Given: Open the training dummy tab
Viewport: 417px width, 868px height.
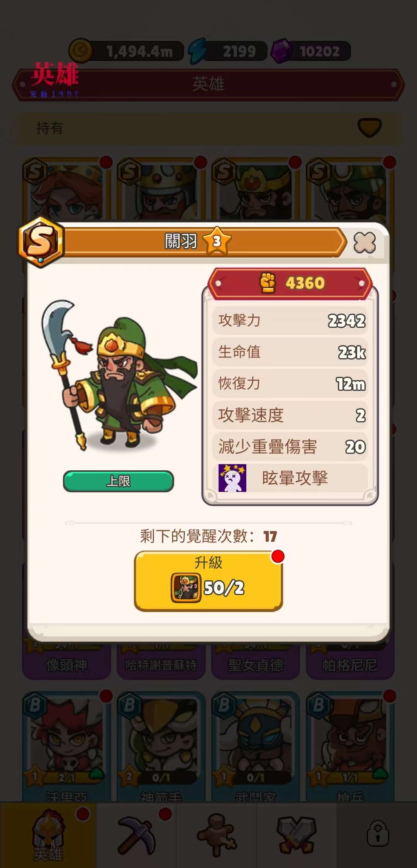Looking at the screenshot, I should pyautogui.click(x=216, y=835).
